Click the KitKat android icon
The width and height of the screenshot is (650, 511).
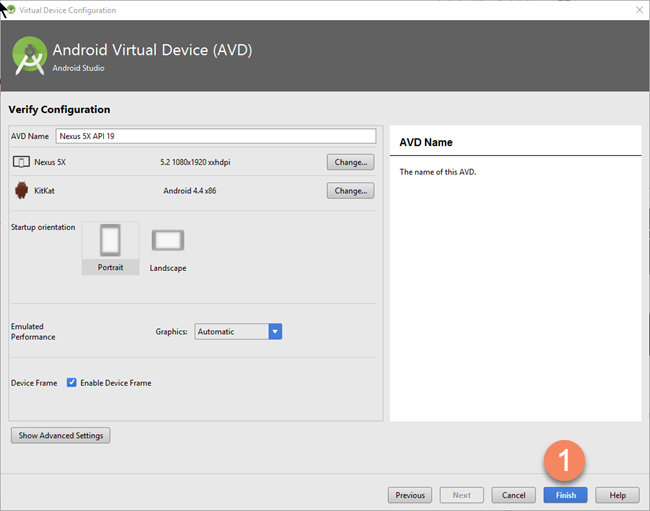(x=22, y=190)
